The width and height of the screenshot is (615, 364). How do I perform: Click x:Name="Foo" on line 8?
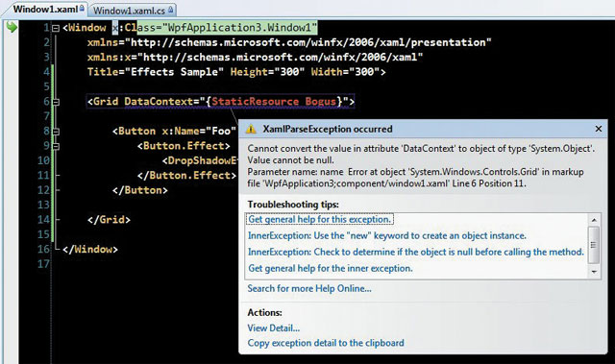click(x=199, y=131)
